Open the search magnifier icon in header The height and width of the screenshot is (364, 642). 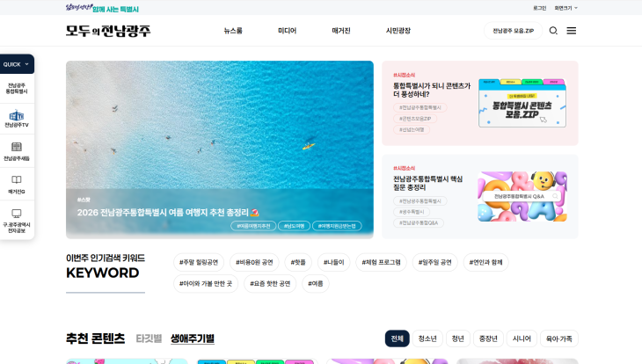point(553,31)
